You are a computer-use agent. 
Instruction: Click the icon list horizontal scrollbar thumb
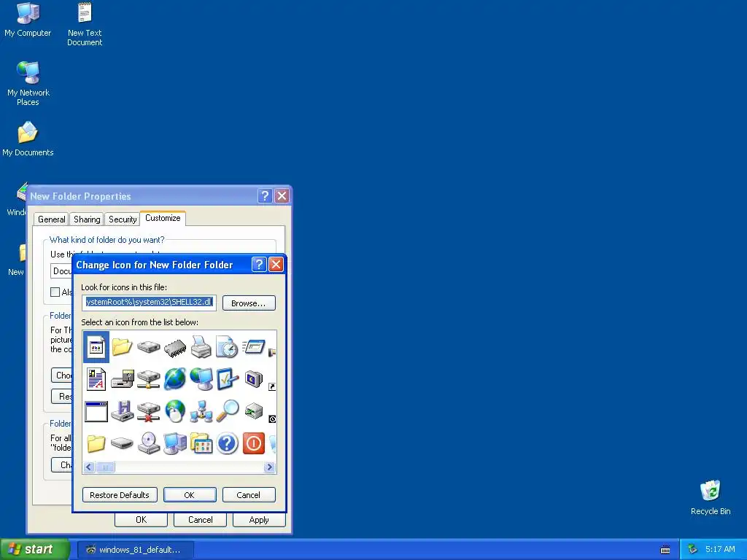(105, 467)
